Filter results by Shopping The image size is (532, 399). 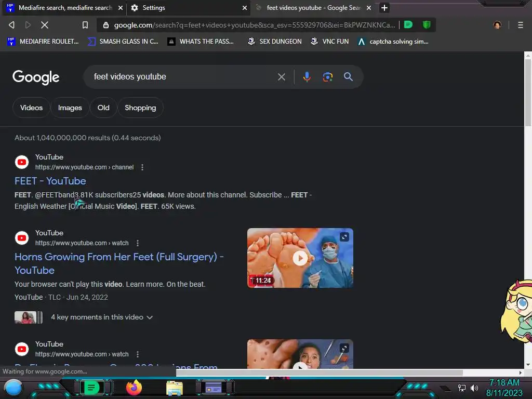pos(140,108)
